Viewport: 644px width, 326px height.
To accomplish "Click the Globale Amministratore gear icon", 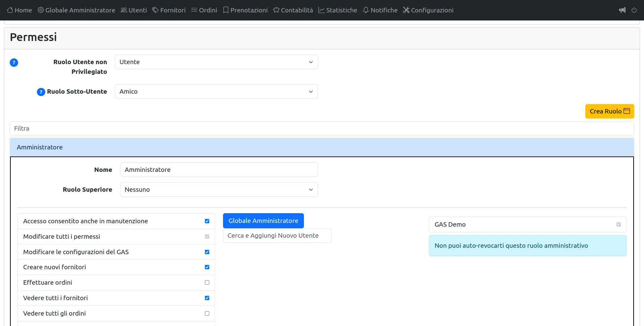I will click(41, 10).
